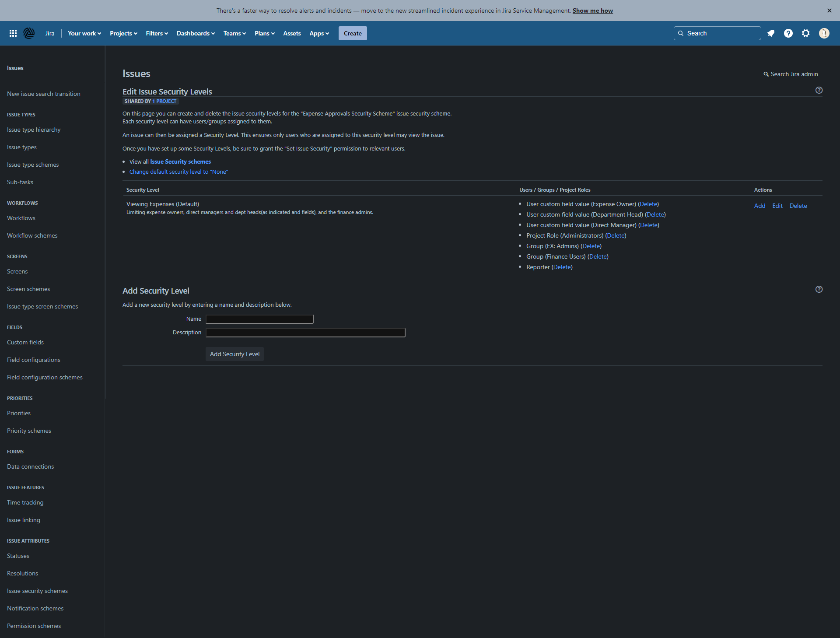840x638 pixels.
Task: Open the notifications icon
Action: pyautogui.click(x=771, y=33)
